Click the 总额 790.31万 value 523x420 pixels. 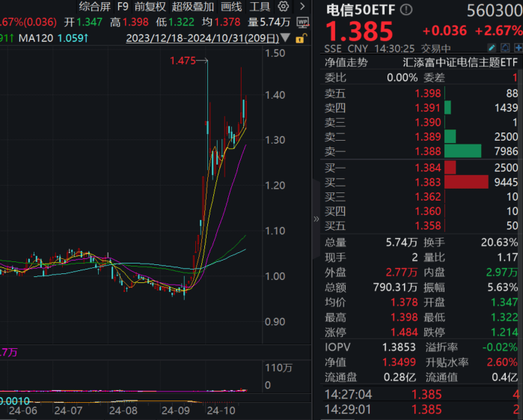395,287
